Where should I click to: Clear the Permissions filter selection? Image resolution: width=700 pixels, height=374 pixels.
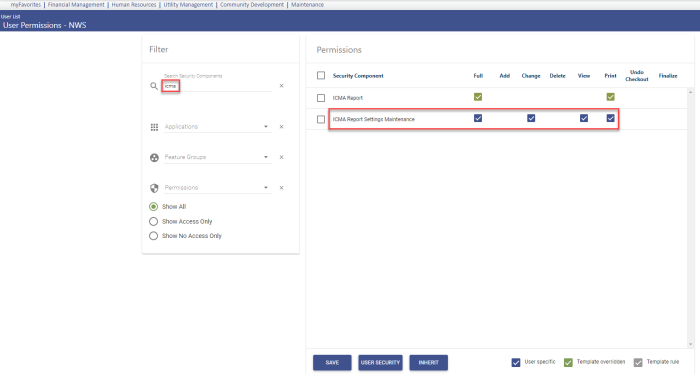click(x=281, y=187)
